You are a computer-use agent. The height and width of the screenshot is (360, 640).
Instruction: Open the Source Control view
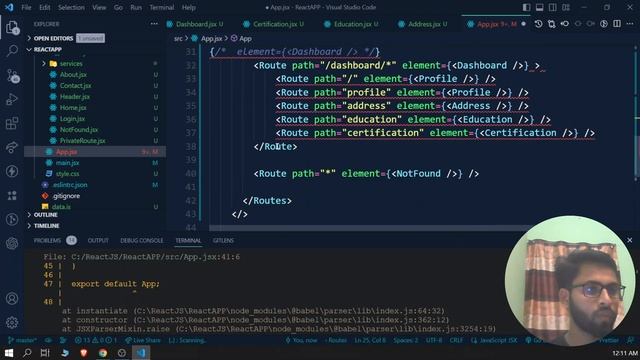coord(12,76)
